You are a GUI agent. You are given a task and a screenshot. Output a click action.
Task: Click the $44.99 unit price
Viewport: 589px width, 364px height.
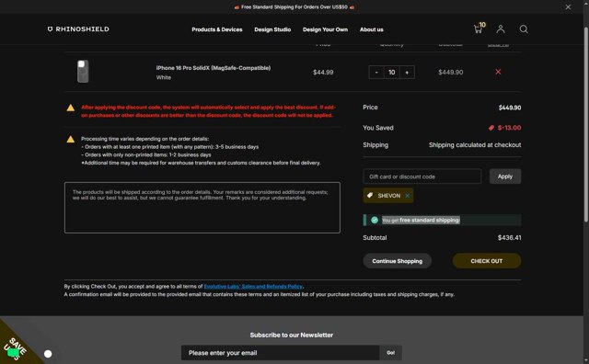(323, 72)
